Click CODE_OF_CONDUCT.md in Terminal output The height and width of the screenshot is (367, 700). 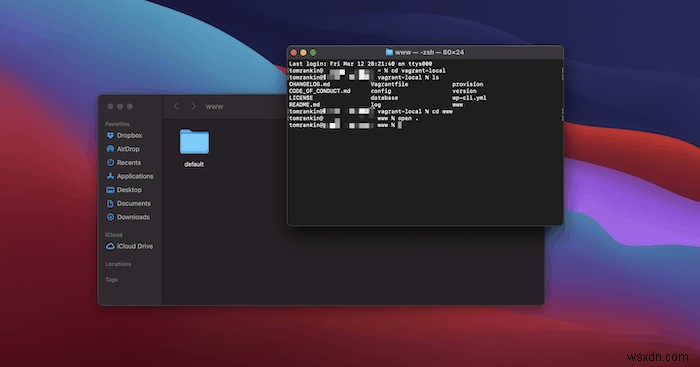tap(320, 91)
